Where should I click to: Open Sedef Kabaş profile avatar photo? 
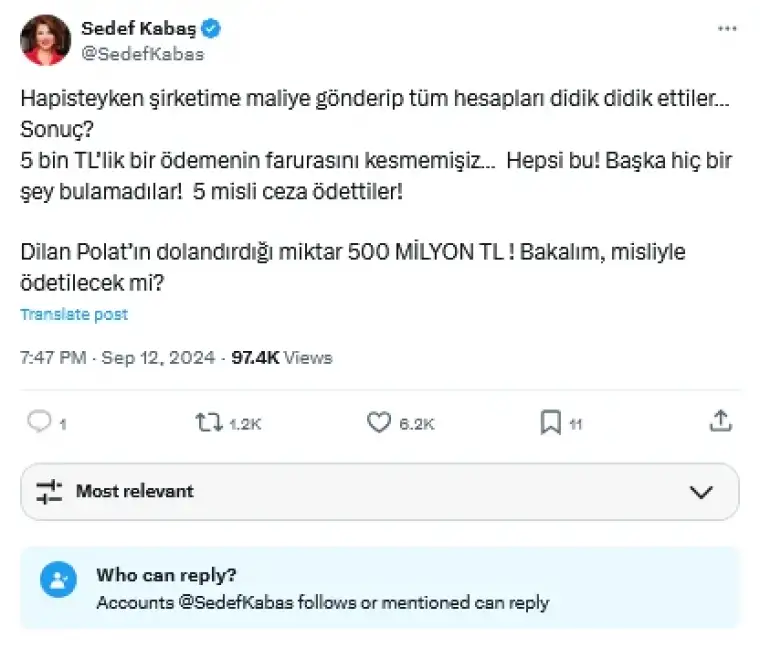pos(45,41)
